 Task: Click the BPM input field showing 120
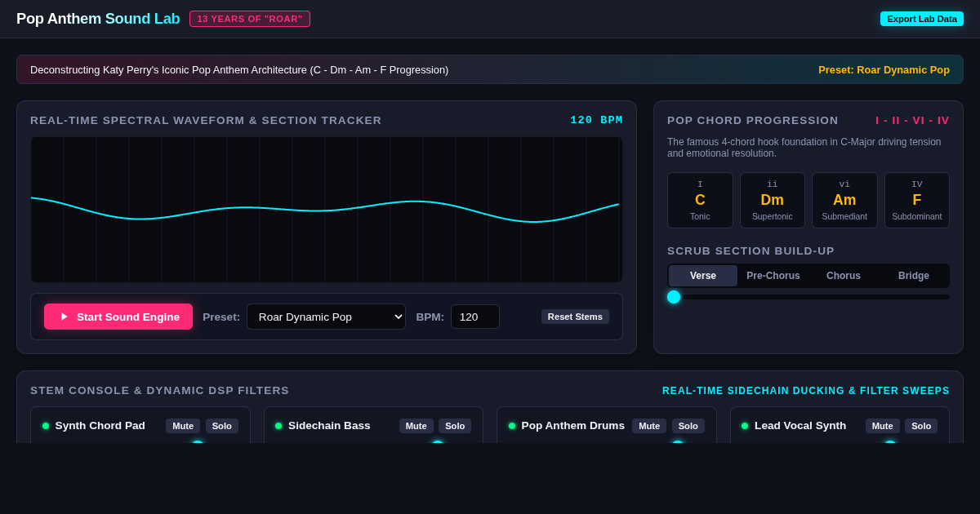(x=475, y=317)
